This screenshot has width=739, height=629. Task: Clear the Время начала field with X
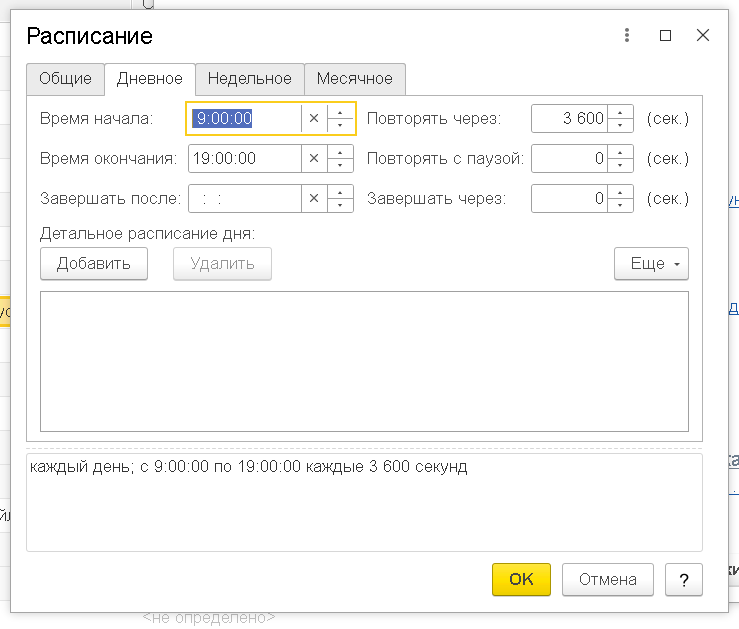pos(314,119)
